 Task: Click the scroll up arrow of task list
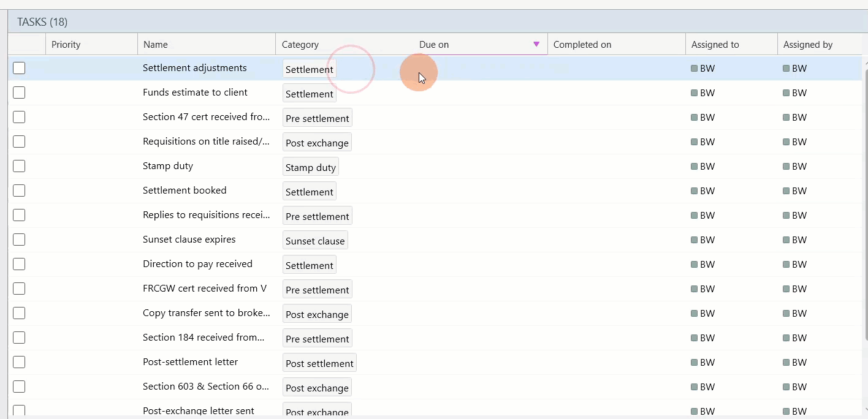click(x=865, y=62)
